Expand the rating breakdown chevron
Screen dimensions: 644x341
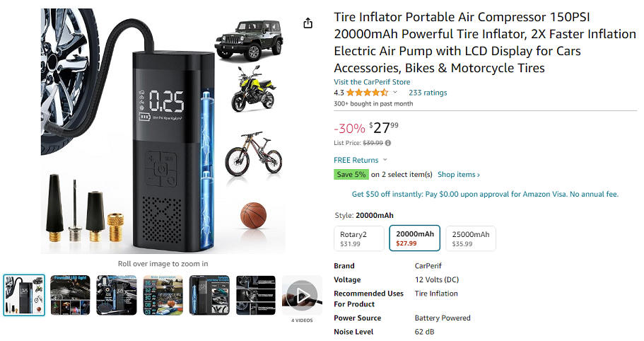click(395, 93)
